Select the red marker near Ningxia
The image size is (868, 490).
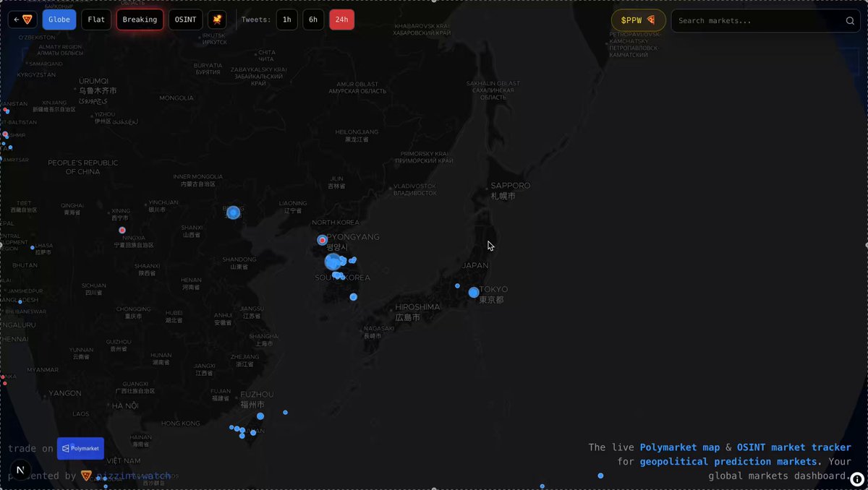[122, 231]
